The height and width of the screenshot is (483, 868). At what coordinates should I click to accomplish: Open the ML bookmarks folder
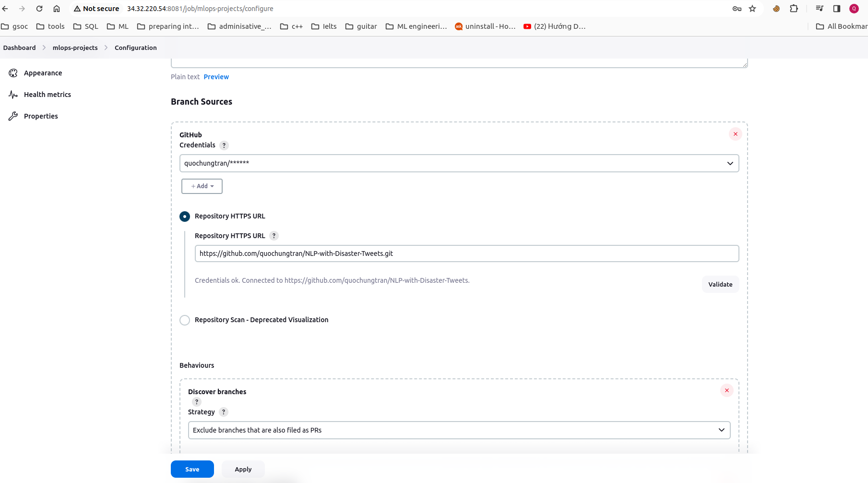pyautogui.click(x=118, y=26)
